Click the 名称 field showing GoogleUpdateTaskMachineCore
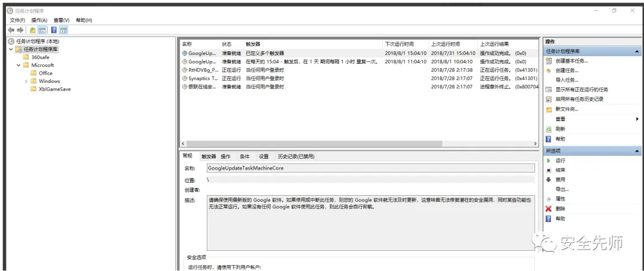Image resolution: width=644 pixels, height=271 pixels. coord(370,168)
